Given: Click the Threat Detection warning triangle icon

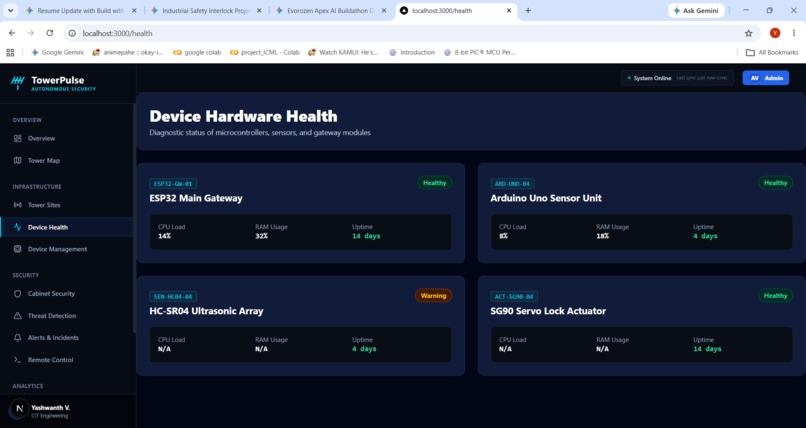Looking at the screenshot, I should [x=17, y=315].
